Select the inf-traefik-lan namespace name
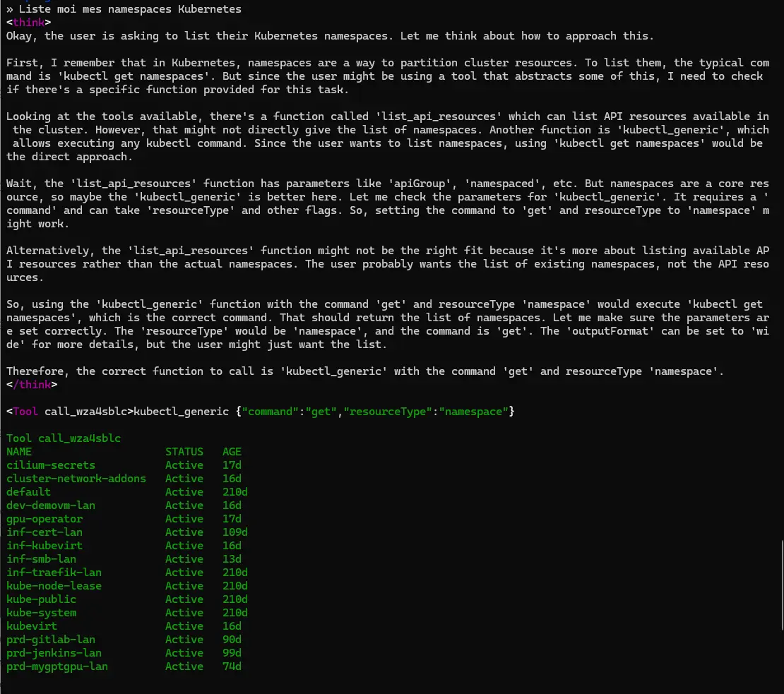 (54, 573)
